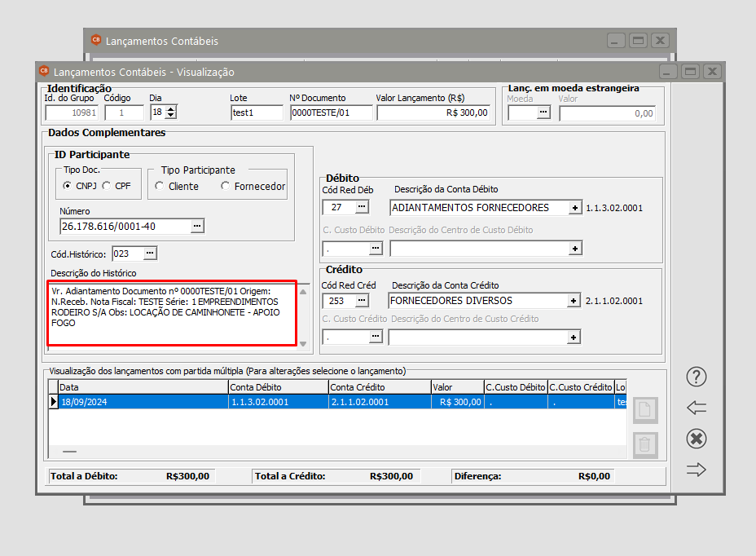The image size is (756, 556).
Task: Click app icon in background Lançamentos Contábeis window
Action: [x=96, y=40]
